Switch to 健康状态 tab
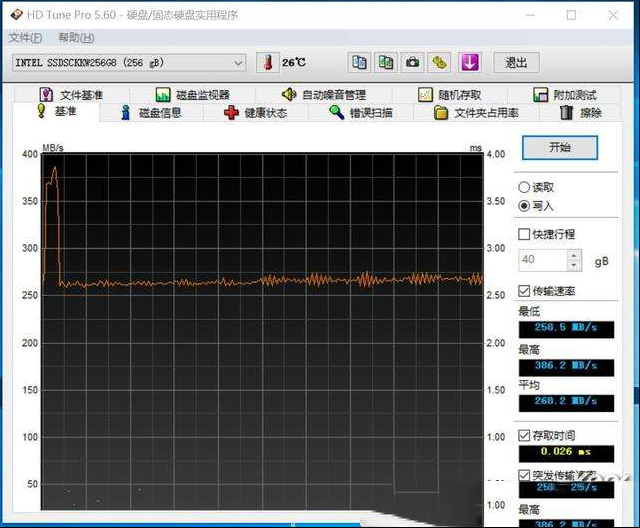The image size is (640, 528). point(256,113)
